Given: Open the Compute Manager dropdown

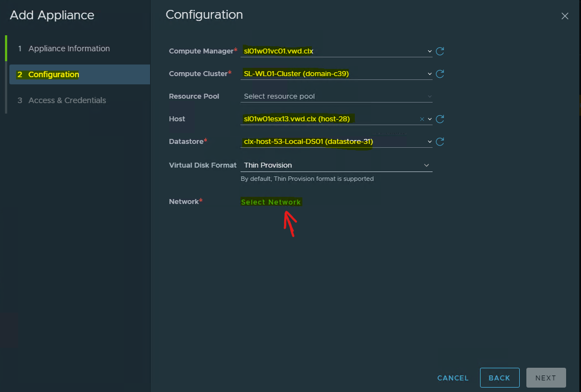Looking at the screenshot, I should pyautogui.click(x=430, y=51).
